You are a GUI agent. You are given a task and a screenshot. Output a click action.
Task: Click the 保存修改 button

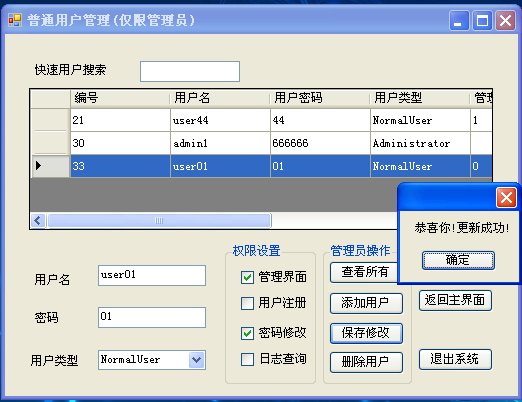(x=366, y=333)
